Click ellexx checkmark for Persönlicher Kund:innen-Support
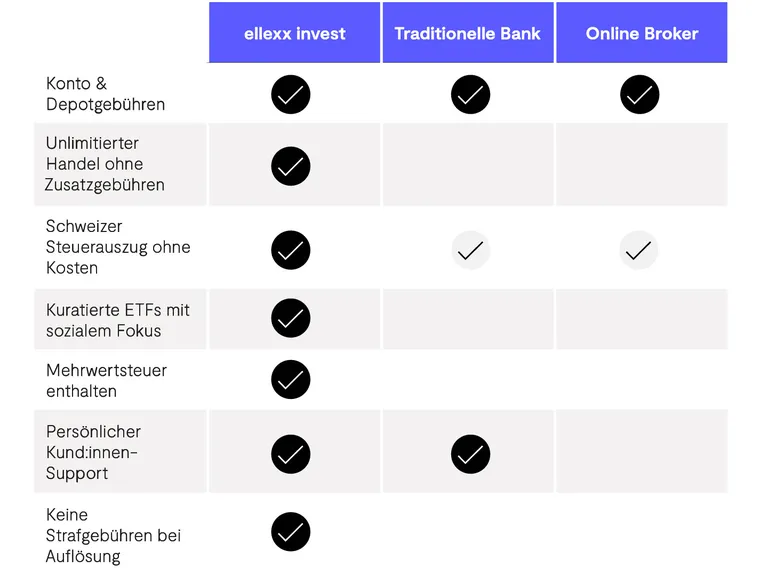This screenshot has width=768, height=576. 290,454
